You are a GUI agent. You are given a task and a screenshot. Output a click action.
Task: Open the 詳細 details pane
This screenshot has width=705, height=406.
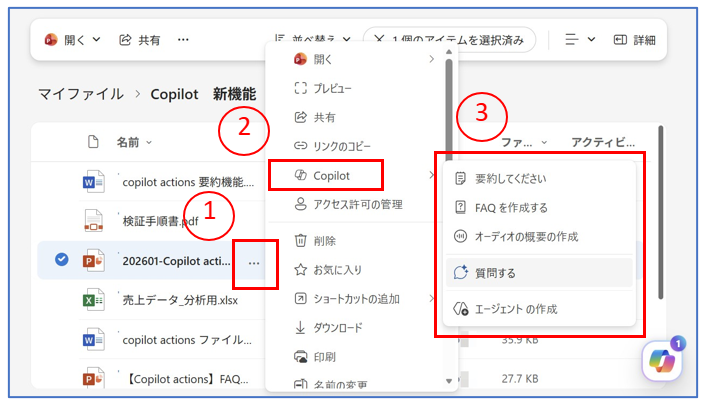coord(634,40)
